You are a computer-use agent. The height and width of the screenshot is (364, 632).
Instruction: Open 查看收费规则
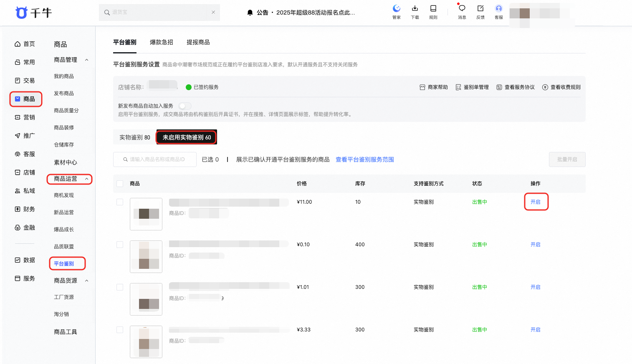tap(561, 87)
